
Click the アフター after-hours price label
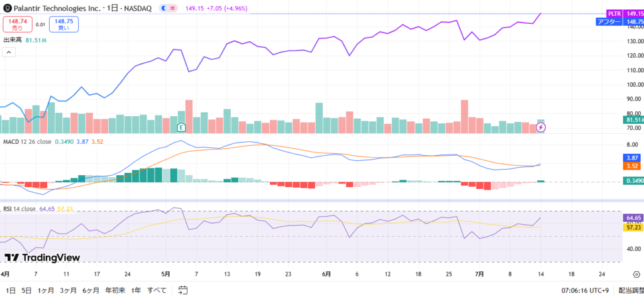609,22
